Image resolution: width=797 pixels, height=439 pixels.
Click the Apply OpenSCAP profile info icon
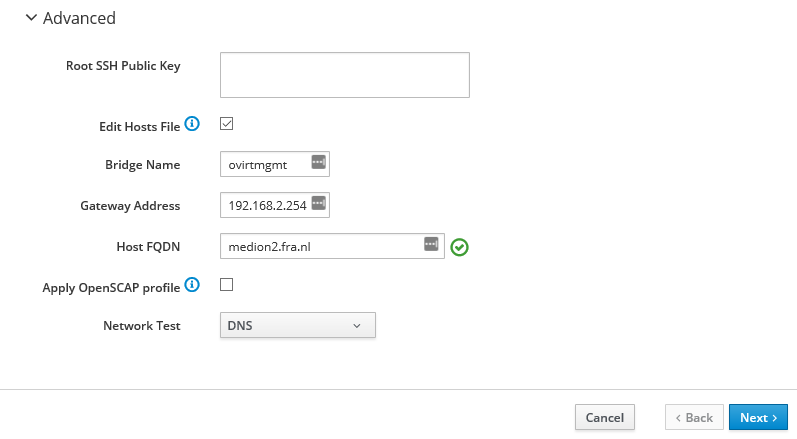(x=192, y=286)
